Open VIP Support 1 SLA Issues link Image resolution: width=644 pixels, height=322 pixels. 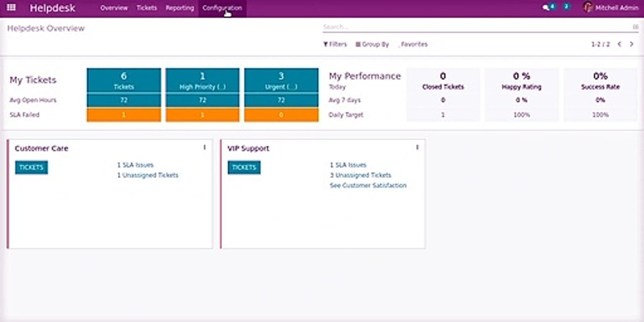point(348,165)
